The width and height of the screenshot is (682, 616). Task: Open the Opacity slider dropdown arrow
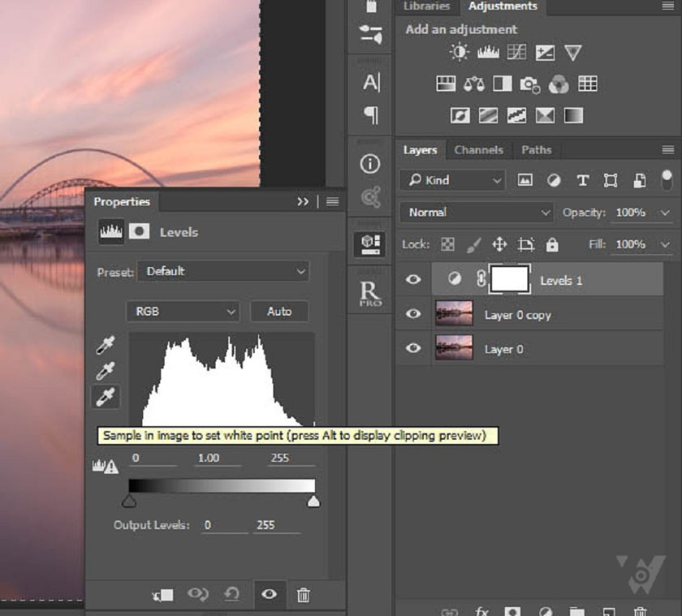665,213
